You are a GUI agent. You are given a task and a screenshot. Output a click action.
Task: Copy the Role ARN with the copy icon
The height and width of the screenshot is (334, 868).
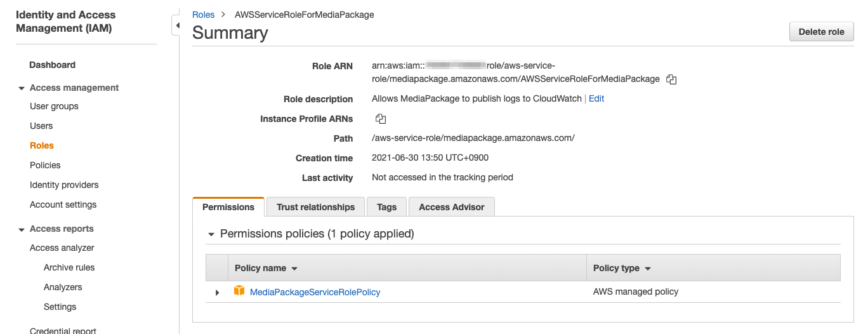[671, 79]
